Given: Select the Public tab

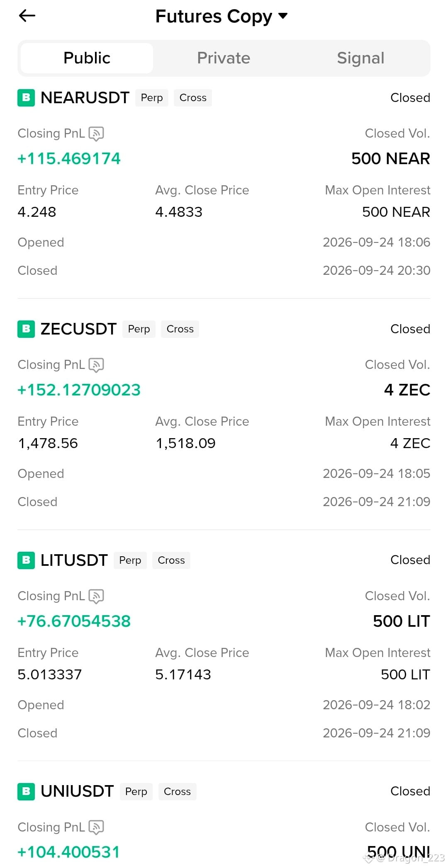Looking at the screenshot, I should pos(87,58).
